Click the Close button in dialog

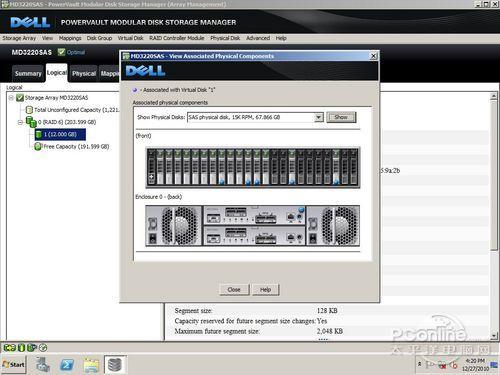234,290
